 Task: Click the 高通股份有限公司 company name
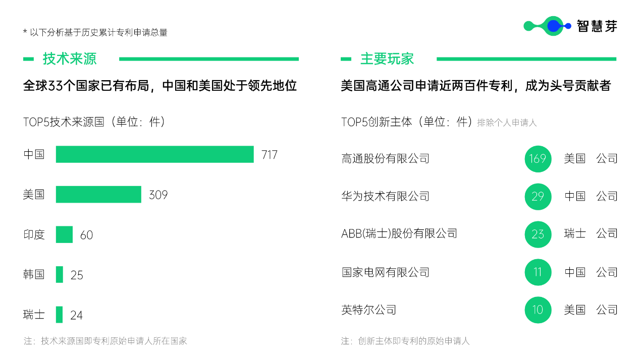coord(385,159)
